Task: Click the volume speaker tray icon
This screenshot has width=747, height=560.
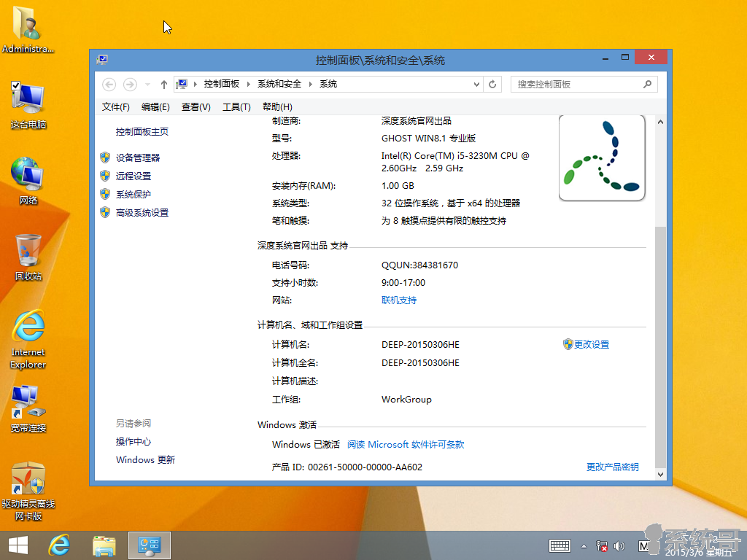Action: tap(619, 546)
